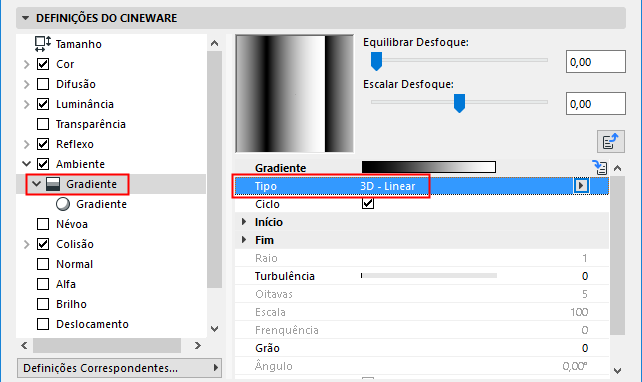Click the gradient color bar

(x=429, y=167)
